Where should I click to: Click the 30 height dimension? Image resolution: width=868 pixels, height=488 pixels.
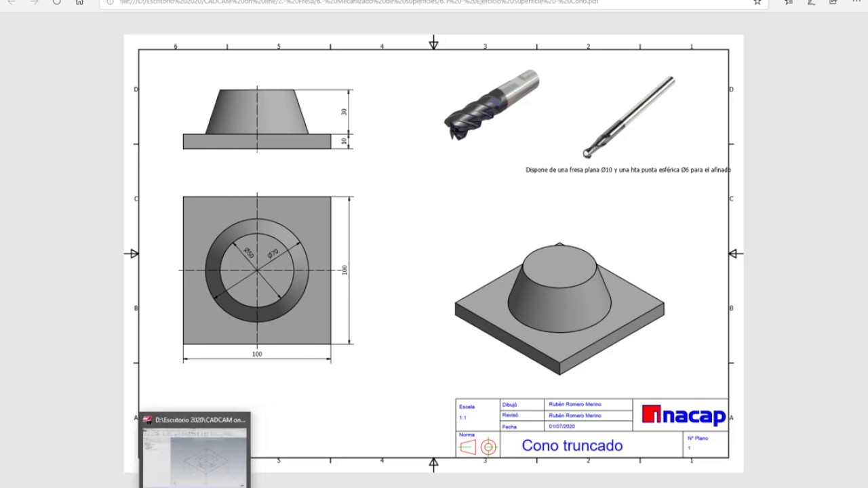(344, 112)
